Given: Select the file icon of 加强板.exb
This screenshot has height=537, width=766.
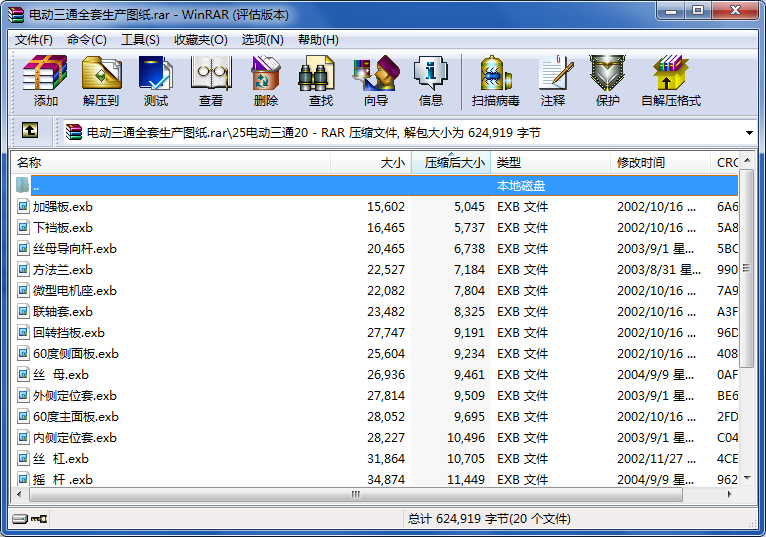Looking at the screenshot, I should click(23, 206).
